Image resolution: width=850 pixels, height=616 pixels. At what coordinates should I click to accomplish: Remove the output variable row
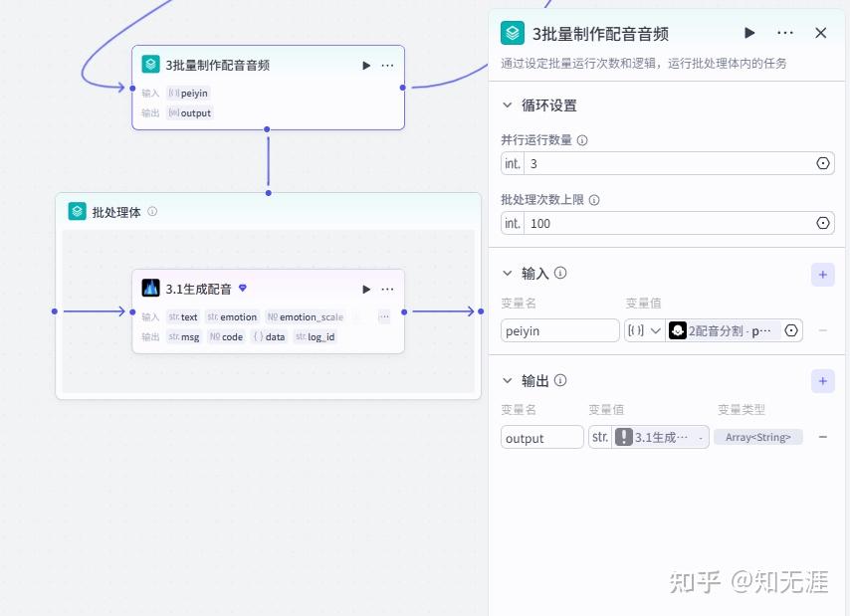coord(822,437)
